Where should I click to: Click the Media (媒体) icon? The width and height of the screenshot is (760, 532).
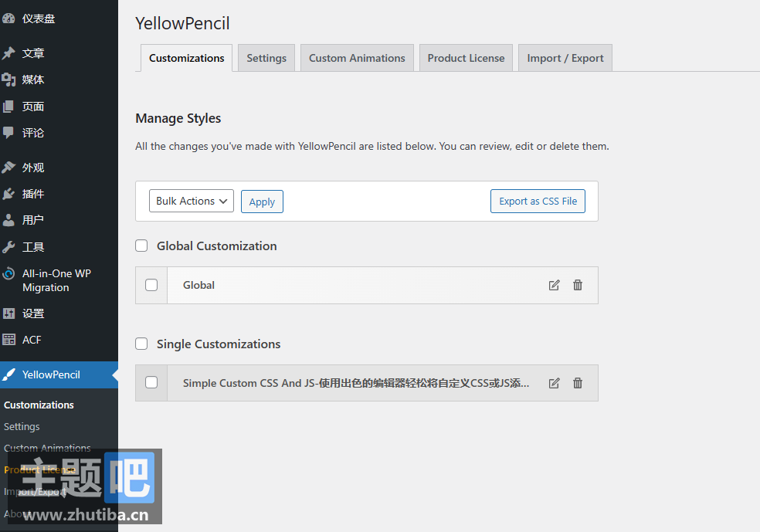point(8,80)
